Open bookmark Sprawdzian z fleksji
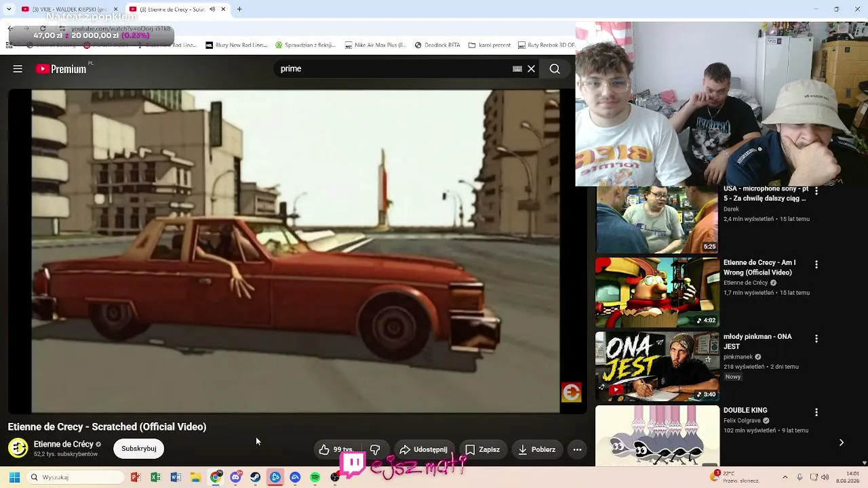The width and height of the screenshot is (868, 488). click(304, 45)
